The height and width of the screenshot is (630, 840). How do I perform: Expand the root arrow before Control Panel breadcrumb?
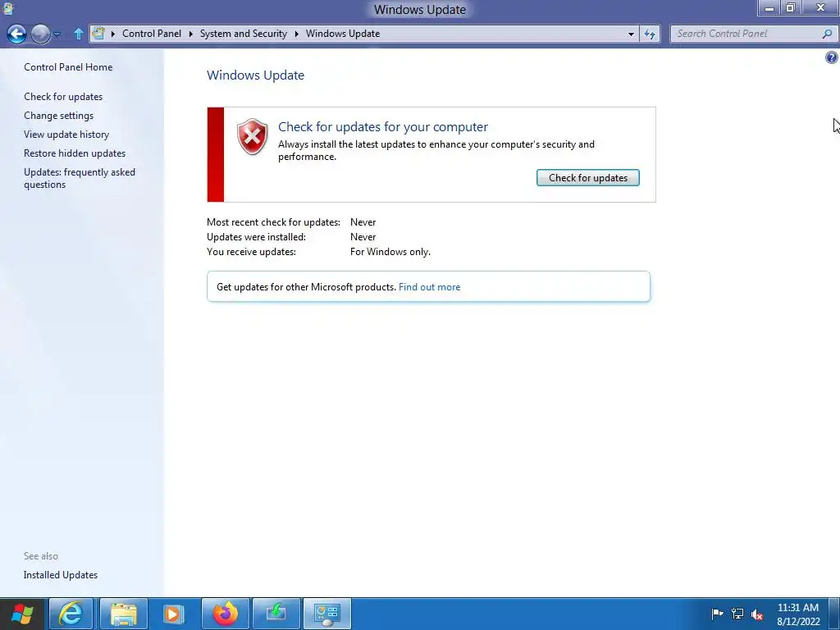pyautogui.click(x=113, y=34)
